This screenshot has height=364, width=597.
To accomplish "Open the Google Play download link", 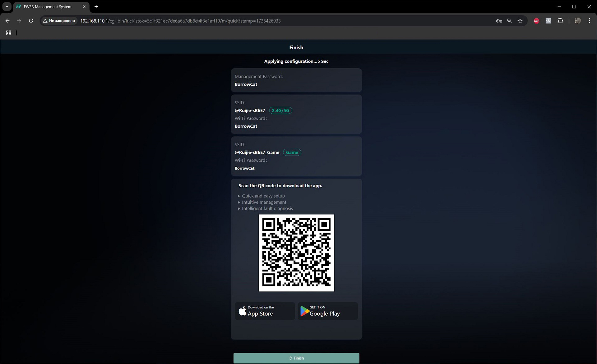I will [x=328, y=311].
